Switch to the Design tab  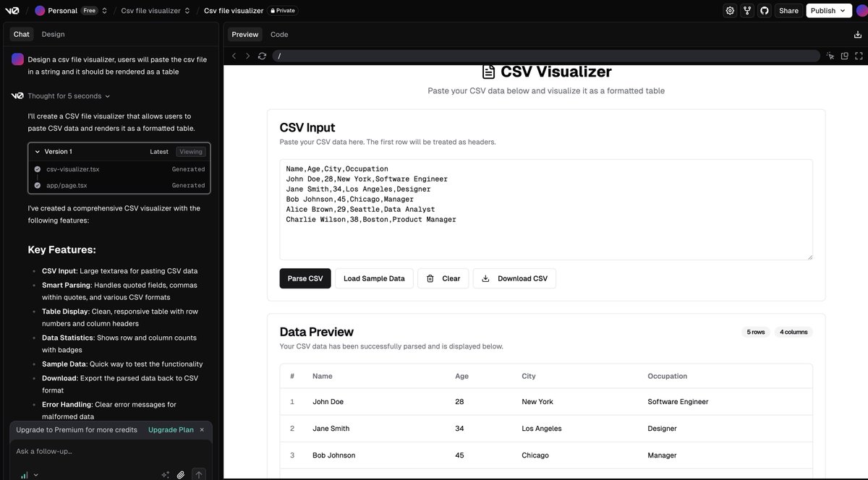click(x=53, y=34)
